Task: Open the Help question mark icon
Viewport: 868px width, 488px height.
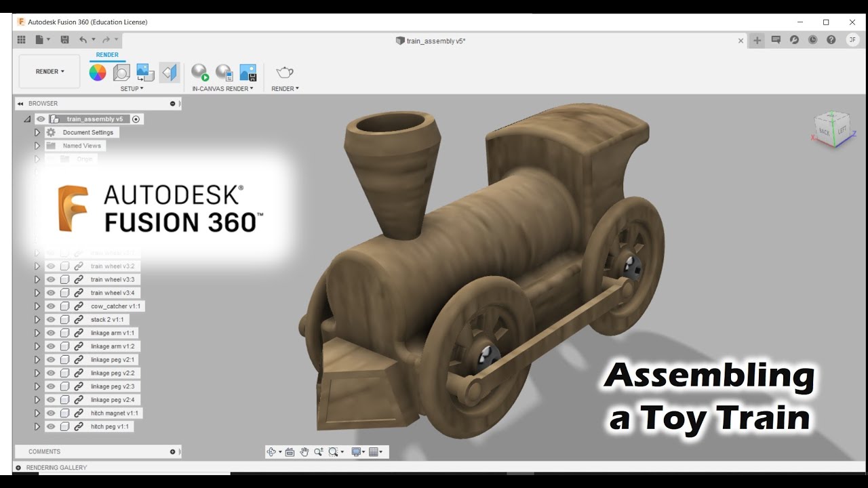Action: [831, 41]
